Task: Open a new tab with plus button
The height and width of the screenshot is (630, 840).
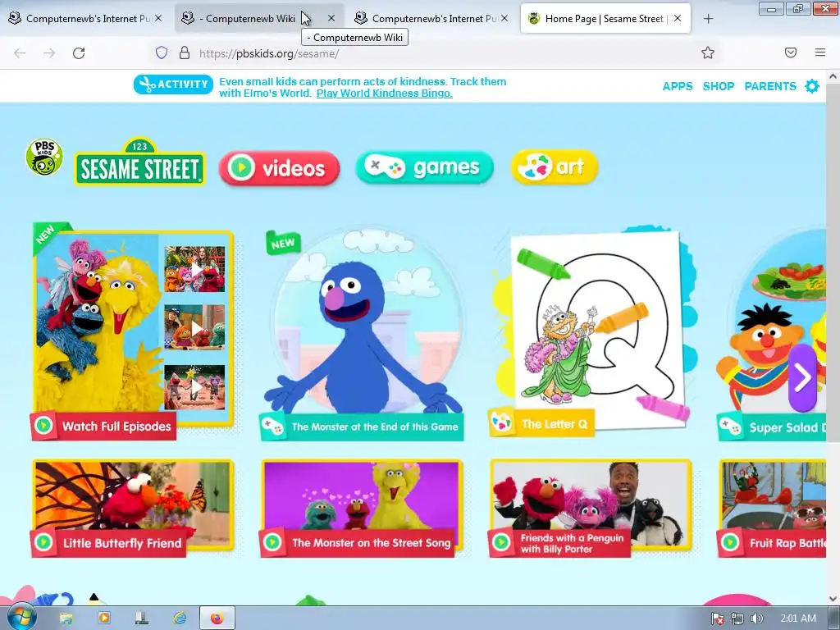Action: click(x=708, y=19)
